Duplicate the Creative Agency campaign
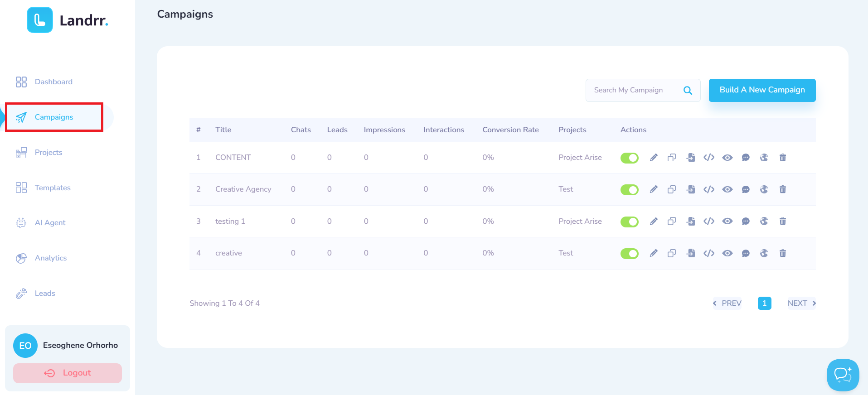Viewport: 868px width, 395px height. click(x=672, y=189)
